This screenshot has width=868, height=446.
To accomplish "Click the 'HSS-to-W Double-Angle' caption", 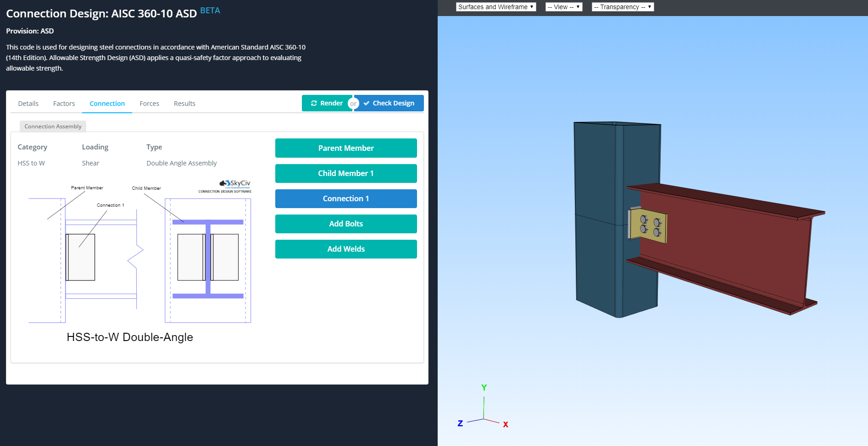I will point(130,337).
